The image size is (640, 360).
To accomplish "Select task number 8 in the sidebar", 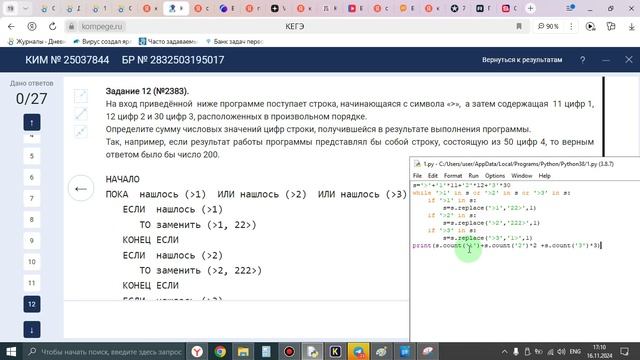I will [32, 220].
